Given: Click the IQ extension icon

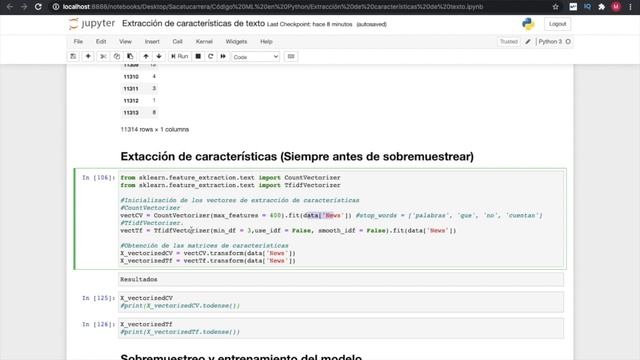Looking at the screenshot, I should coord(587,7).
